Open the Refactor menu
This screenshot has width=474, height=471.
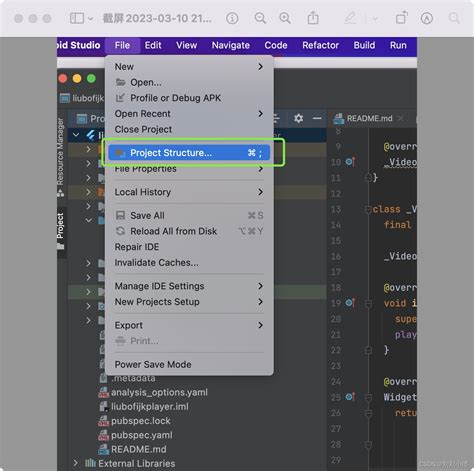[320, 45]
